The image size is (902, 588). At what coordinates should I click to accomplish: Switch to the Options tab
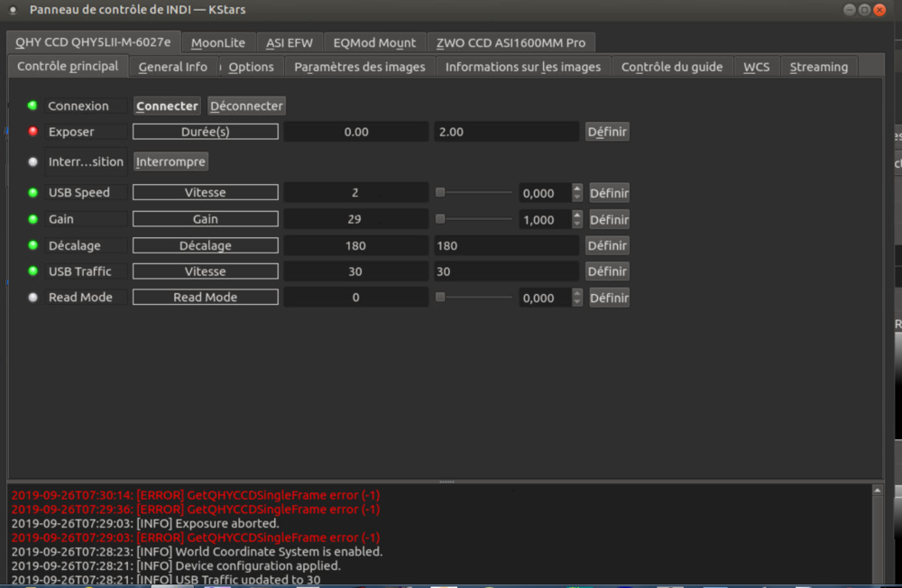click(x=252, y=67)
